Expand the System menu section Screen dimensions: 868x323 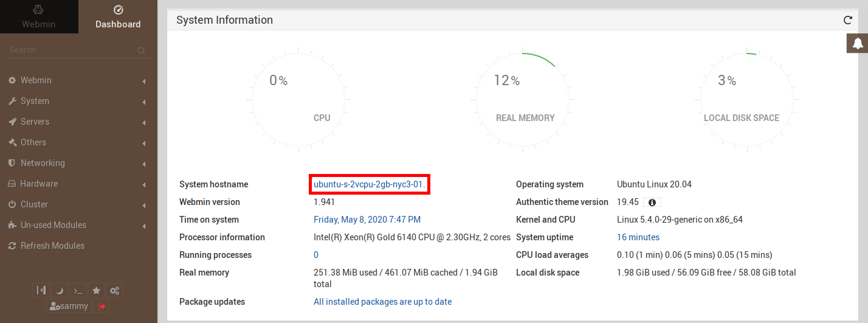coord(35,101)
